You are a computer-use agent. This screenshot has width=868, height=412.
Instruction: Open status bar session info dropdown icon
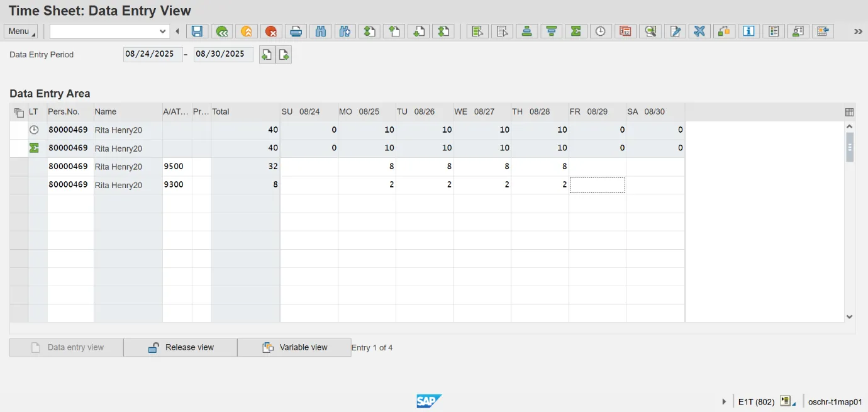(x=787, y=401)
